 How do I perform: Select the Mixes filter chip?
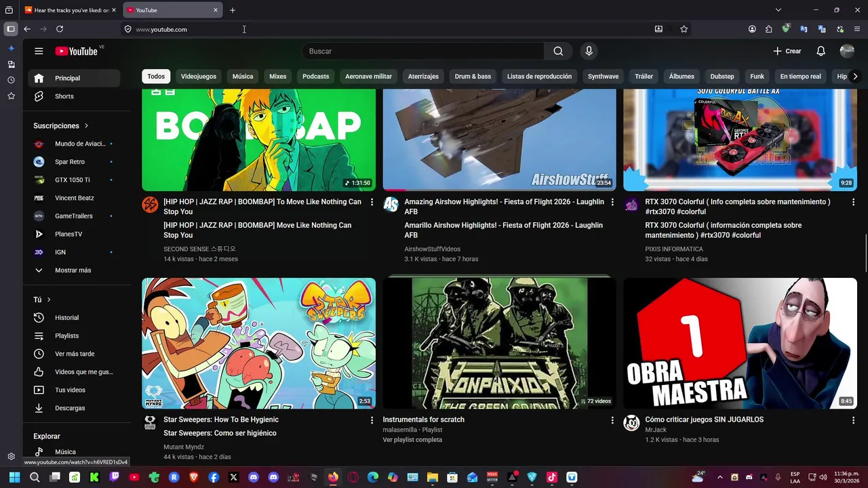click(278, 77)
